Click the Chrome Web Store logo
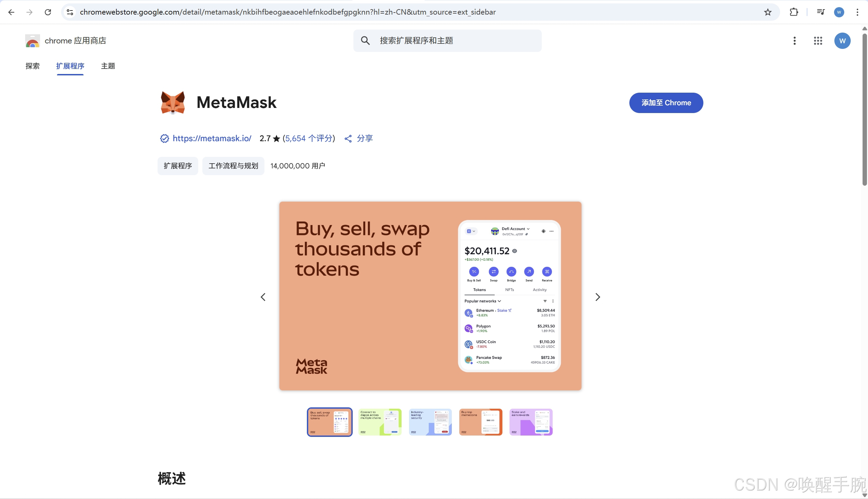 click(x=33, y=41)
